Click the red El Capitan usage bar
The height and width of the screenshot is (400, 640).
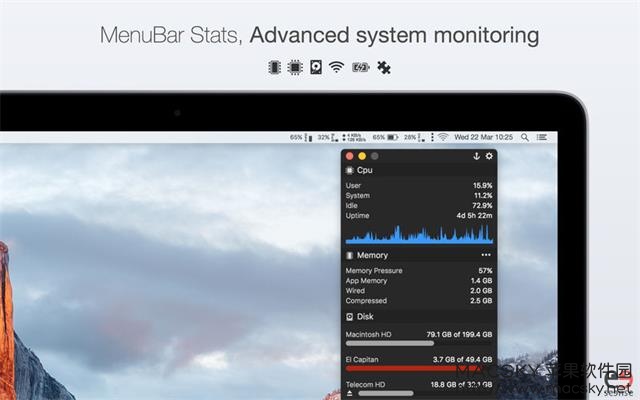[419, 369]
